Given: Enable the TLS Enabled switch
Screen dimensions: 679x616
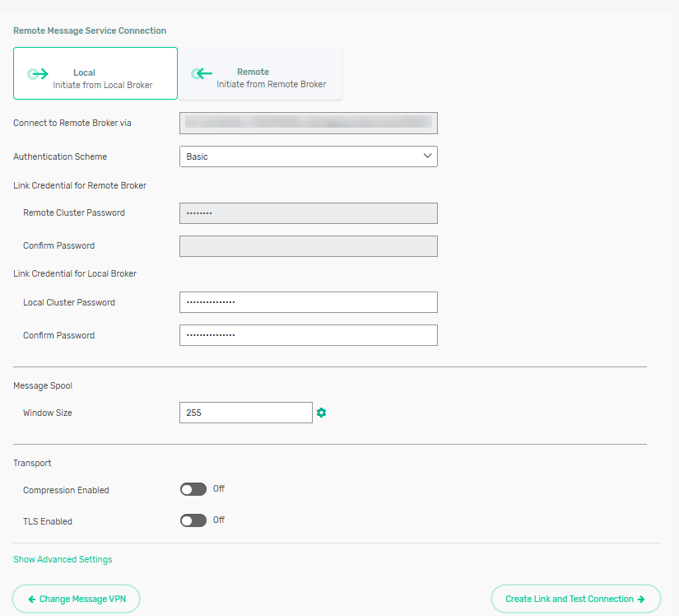Looking at the screenshot, I should (193, 520).
